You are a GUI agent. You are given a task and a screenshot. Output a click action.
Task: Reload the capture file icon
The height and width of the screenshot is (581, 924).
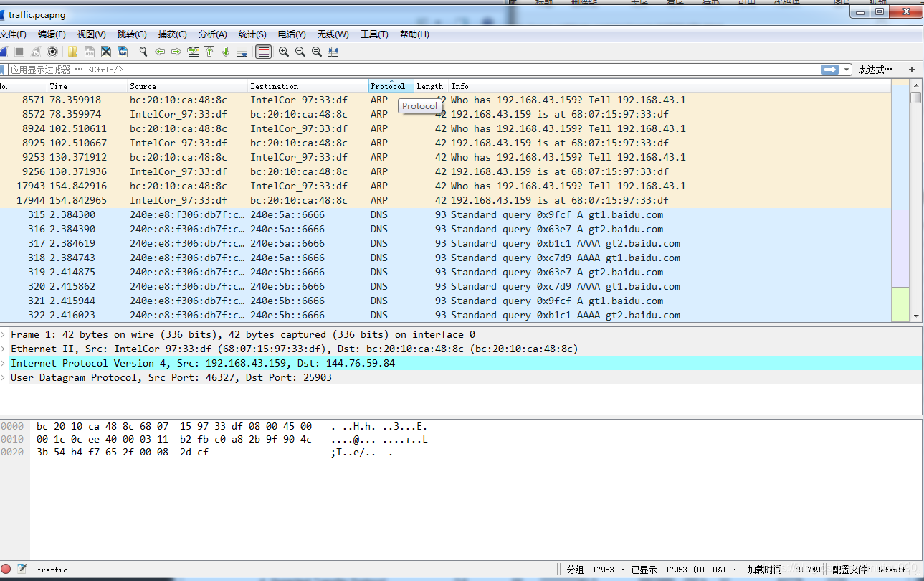pyautogui.click(x=123, y=52)
